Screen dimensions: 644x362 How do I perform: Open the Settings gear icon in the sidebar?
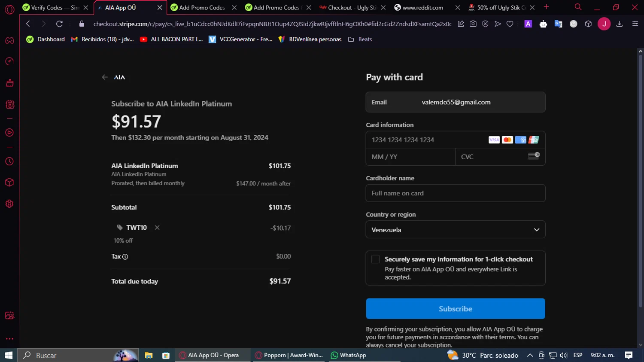point(9,204)
